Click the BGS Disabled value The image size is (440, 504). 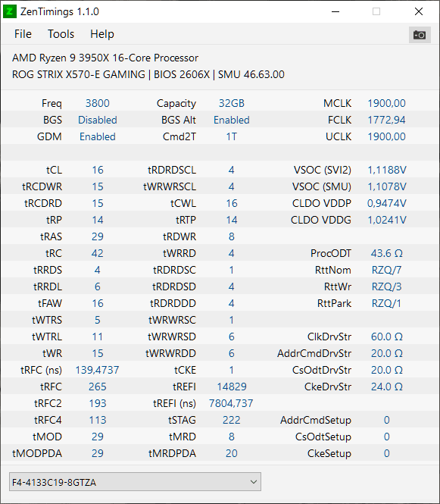pos(97,120)
